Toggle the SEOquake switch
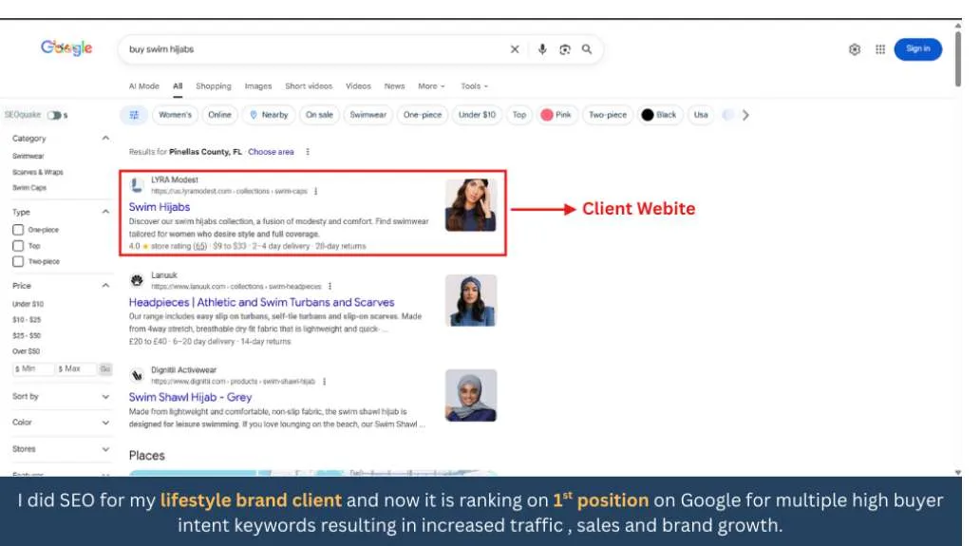Image resolution: width=980 pixels, height=546 pixels. [54, 115]
